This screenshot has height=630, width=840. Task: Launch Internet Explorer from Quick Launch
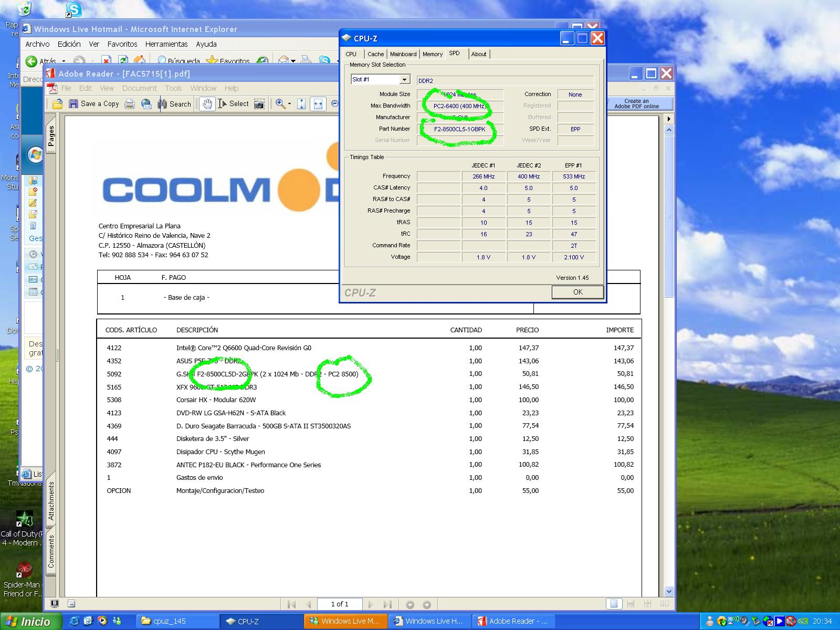[74, 621]
